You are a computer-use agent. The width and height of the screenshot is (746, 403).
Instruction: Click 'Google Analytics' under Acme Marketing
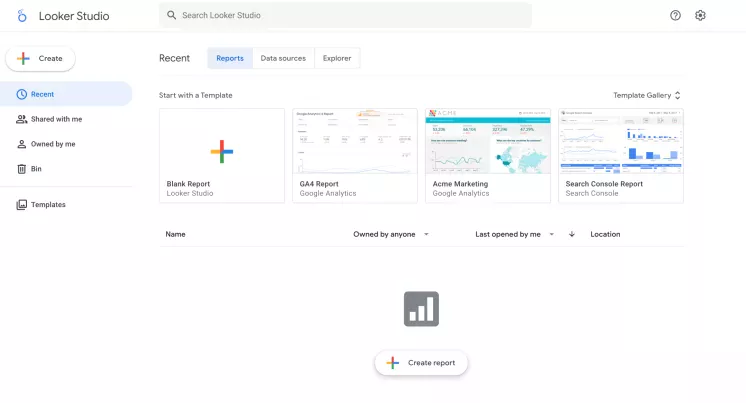[x=461, y=193]
